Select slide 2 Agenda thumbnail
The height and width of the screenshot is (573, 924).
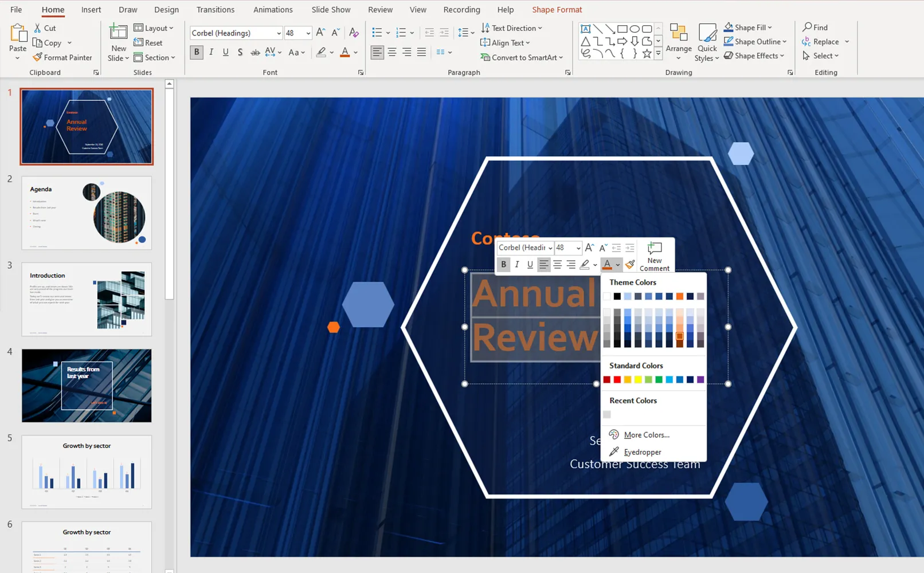pos(87,213)
